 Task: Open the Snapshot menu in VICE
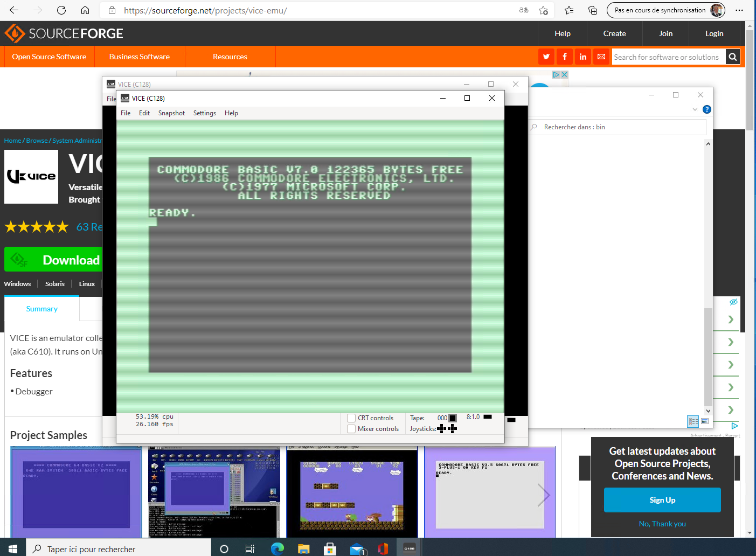171,113
